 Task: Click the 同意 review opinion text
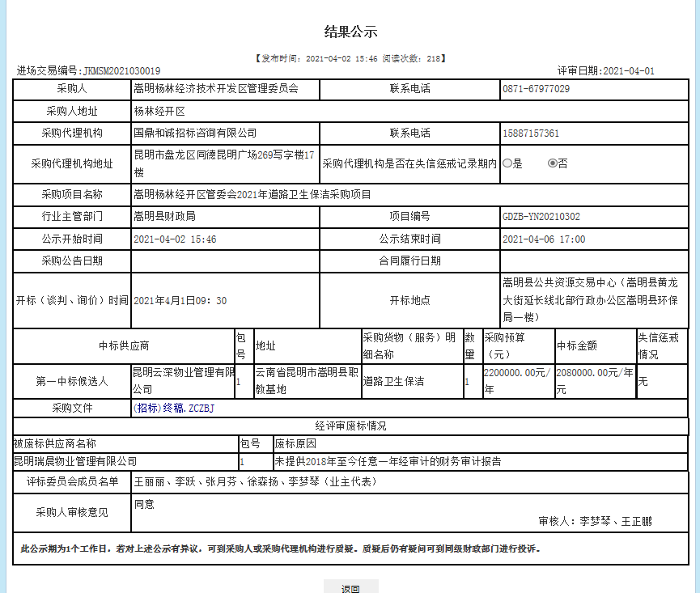pos(144,505)
